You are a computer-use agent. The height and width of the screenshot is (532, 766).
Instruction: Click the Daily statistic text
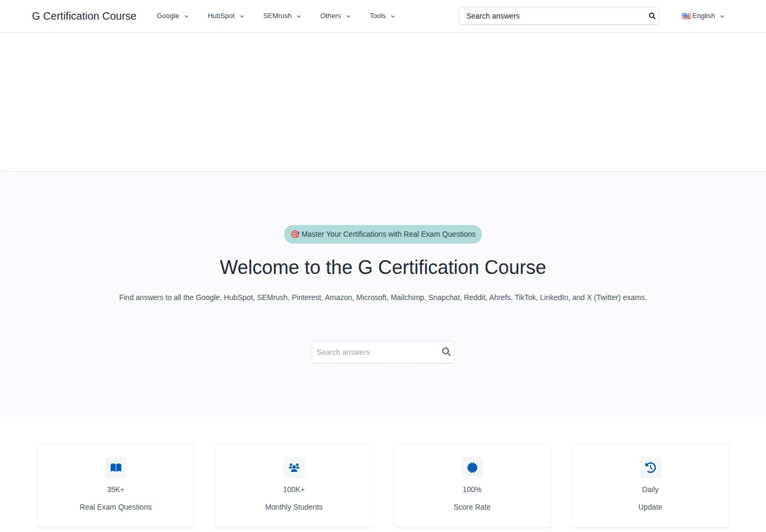coord(650,489)
